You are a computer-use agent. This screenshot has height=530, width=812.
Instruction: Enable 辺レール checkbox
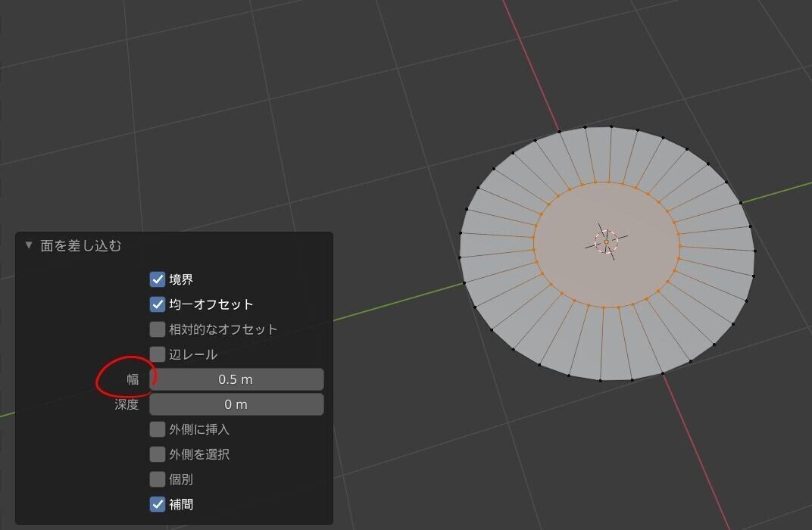click(158, 354)
